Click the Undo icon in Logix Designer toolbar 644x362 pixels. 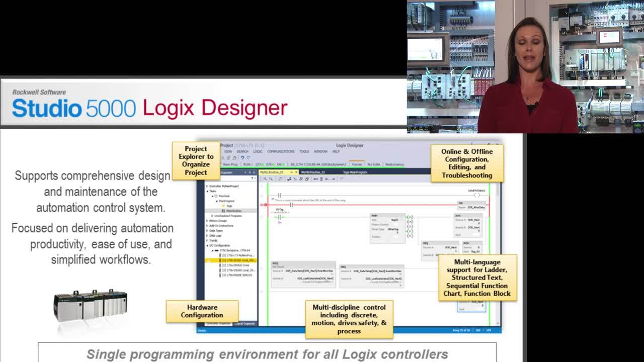coord(242,157)
